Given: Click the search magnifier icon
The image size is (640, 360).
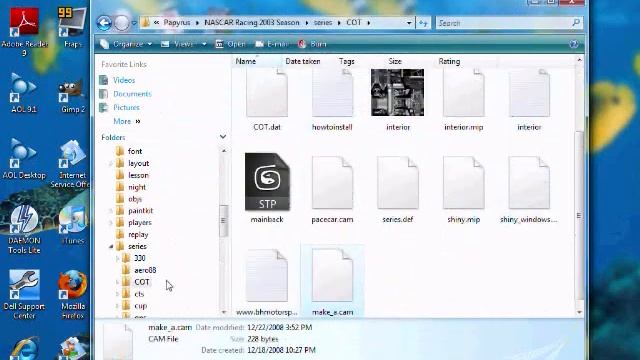Looking at the screenshot, I should (x=576, y=23).
